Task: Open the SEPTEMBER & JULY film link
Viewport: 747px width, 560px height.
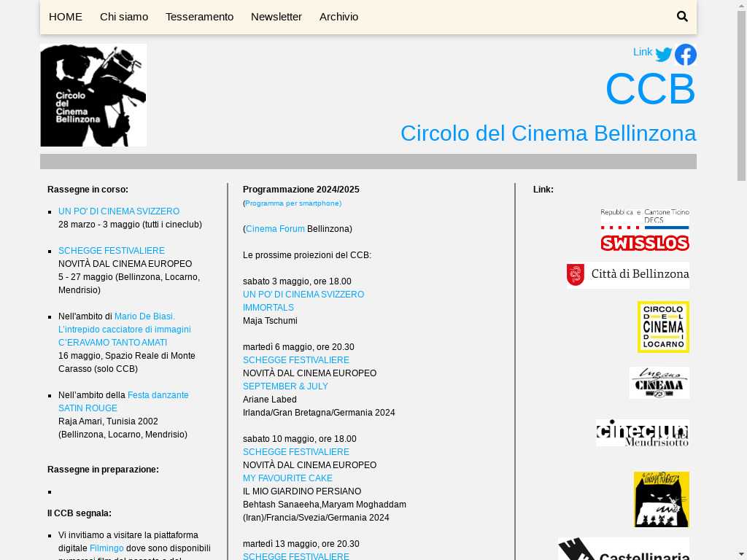Action: 285,386
